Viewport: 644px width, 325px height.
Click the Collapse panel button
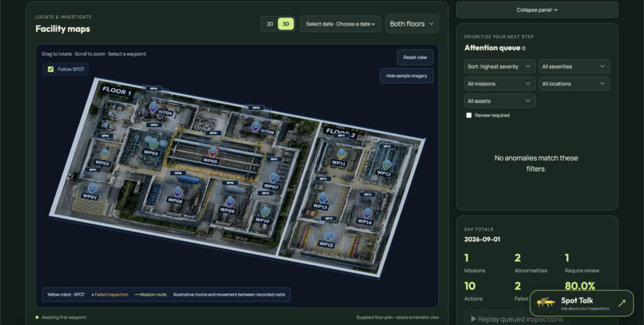537,10
